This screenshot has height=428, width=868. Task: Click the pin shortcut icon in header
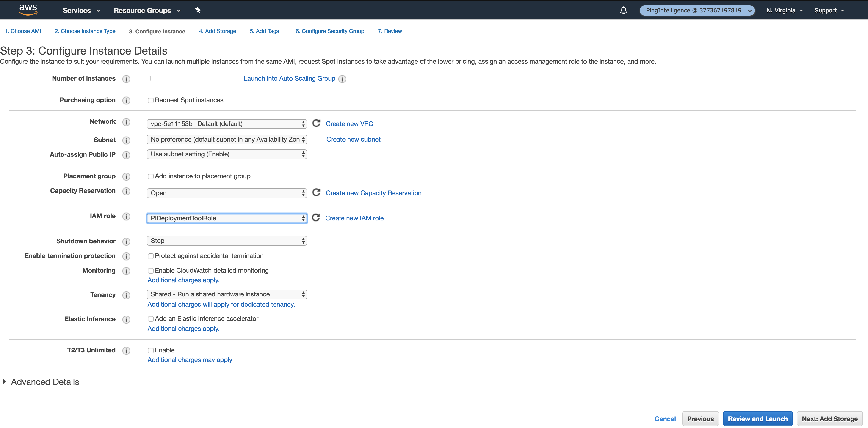(x=198, y=10)
